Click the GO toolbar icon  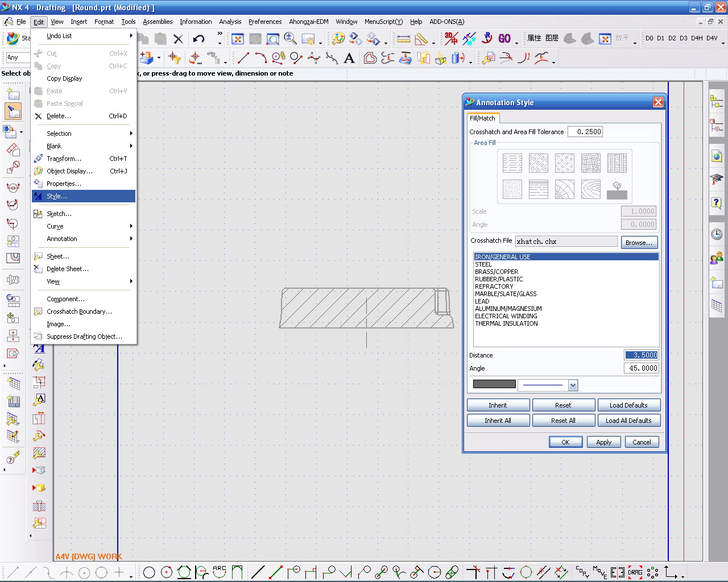[504, 39]
